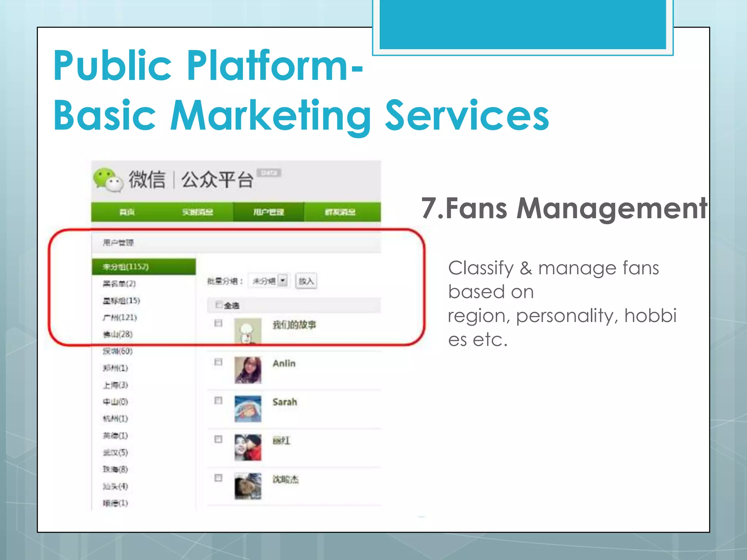The height and width of the screenshot is (560, 747).
Task: Select the 未分组(1152) group
Action: coord(144,267)
